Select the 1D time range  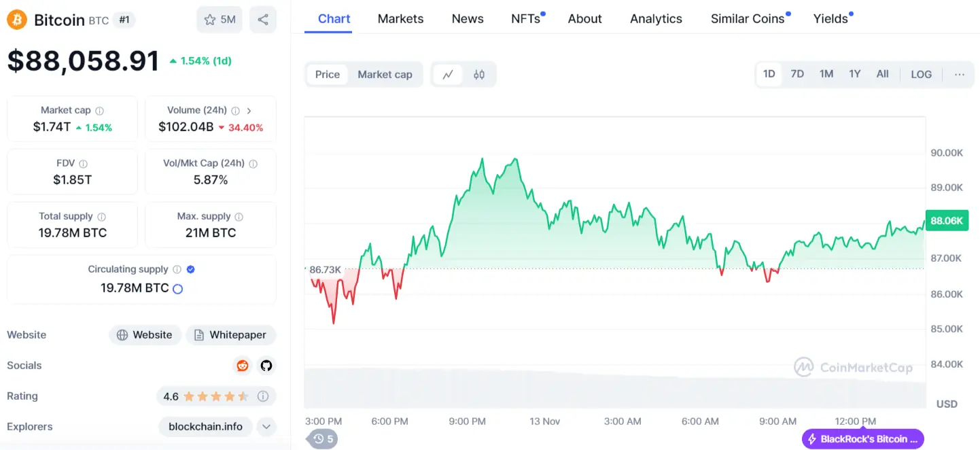(x=769, y=74)
